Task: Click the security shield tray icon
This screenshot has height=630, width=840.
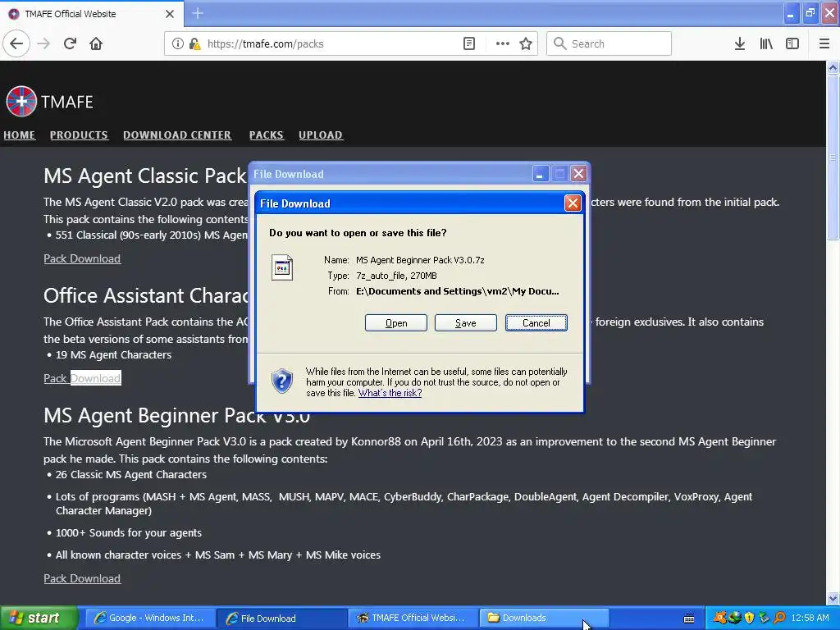Action: pyautogui.click(x=749, y=618)
